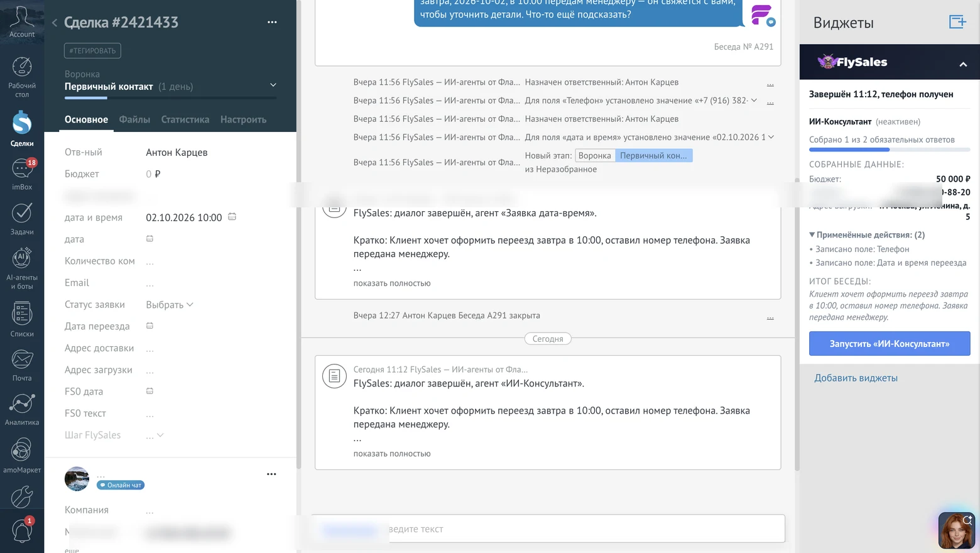Image resolution: width=980 pixels, height=553 pixels.
Task: Open calendar icon next to 02.10.2026 10:00
Action: tap(232, 217)
